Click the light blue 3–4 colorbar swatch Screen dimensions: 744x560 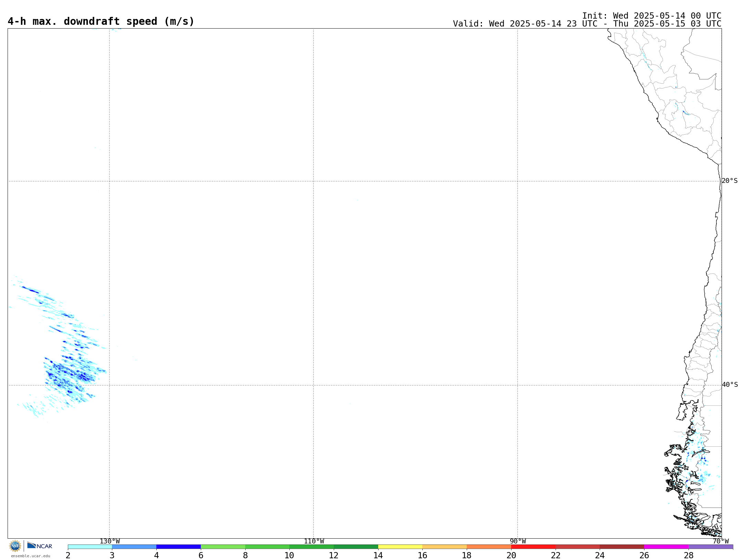coord(134,547)
